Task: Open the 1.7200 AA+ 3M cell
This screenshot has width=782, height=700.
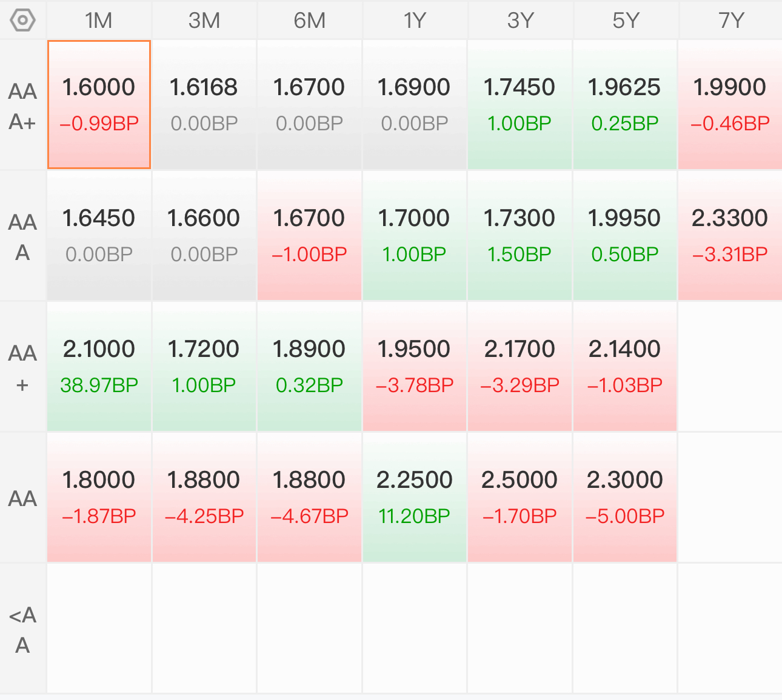Action: 204,366
